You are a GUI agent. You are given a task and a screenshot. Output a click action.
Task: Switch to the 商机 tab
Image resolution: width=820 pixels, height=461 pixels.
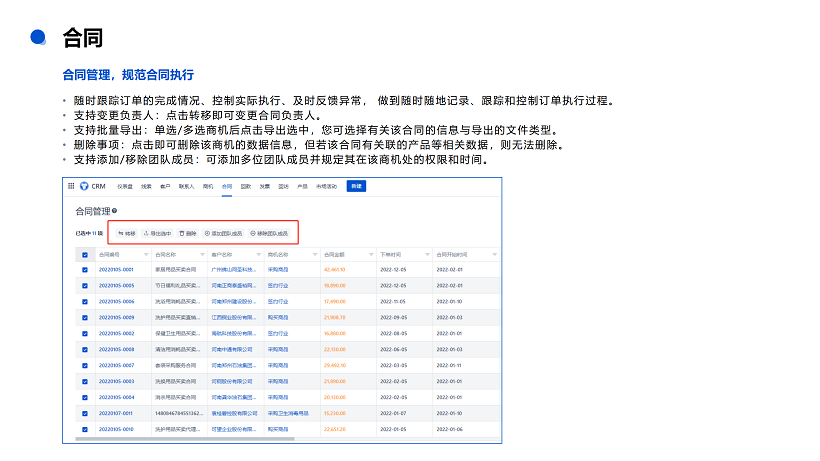pos(208,186)
